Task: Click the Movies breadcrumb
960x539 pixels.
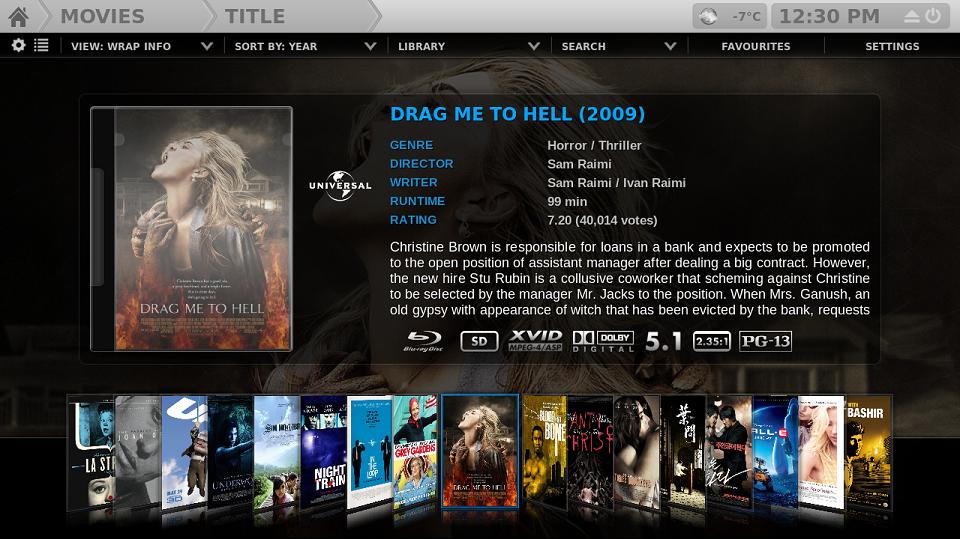Action: pyautogui.click(x=102, y=16)
